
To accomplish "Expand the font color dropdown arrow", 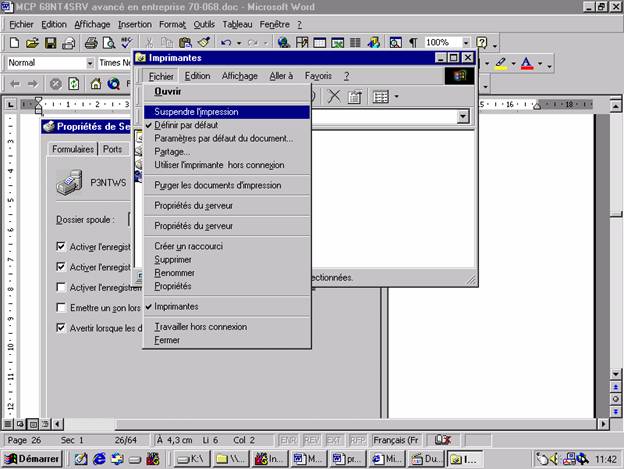I will coord(540,64).
